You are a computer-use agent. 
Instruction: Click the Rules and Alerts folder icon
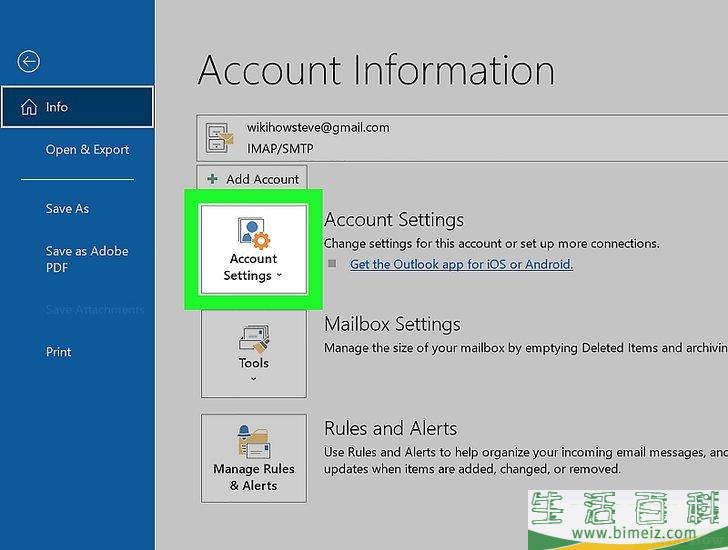254,441
